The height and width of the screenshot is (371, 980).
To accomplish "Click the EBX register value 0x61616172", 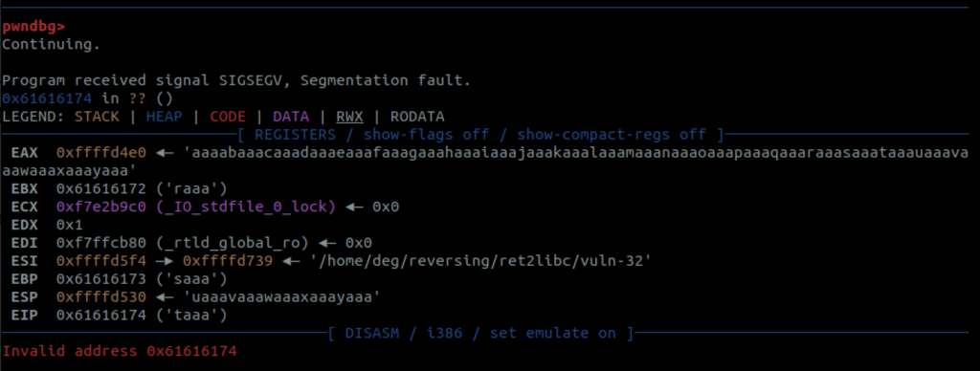I will (x=101, y=188).
